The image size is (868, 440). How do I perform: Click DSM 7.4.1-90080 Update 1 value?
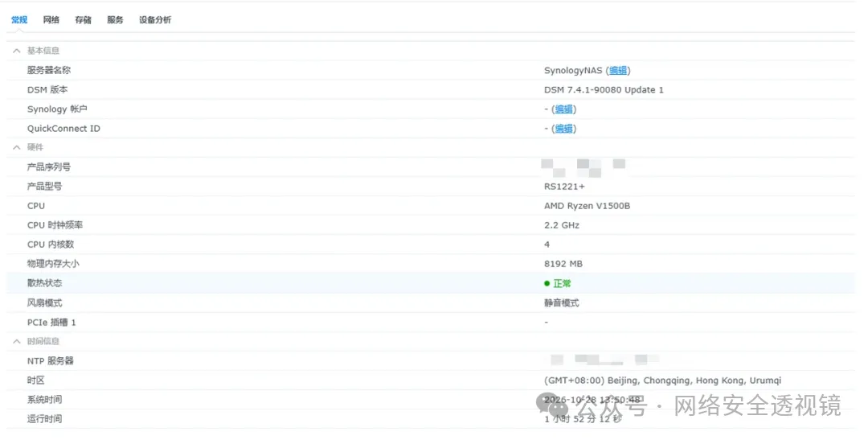pyautogui.click(x=604, y=90)
